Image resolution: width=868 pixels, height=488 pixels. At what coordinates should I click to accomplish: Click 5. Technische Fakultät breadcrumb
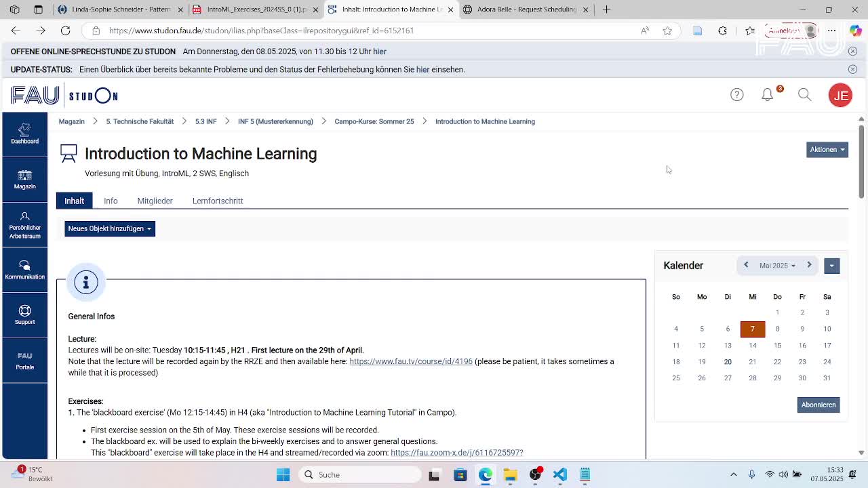click(x=140, y=121)
